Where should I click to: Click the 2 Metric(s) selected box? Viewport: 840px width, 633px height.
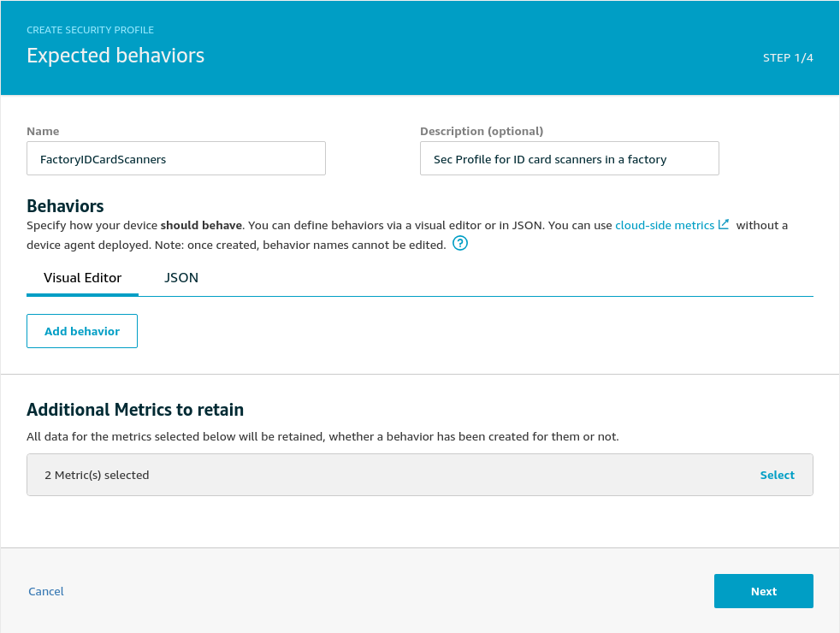342,475
